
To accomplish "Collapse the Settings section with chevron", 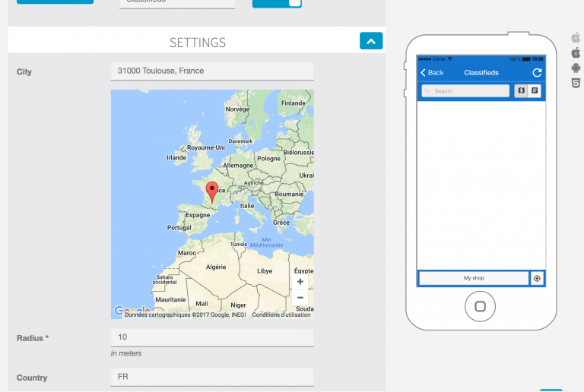I will (x=370, y=42).
